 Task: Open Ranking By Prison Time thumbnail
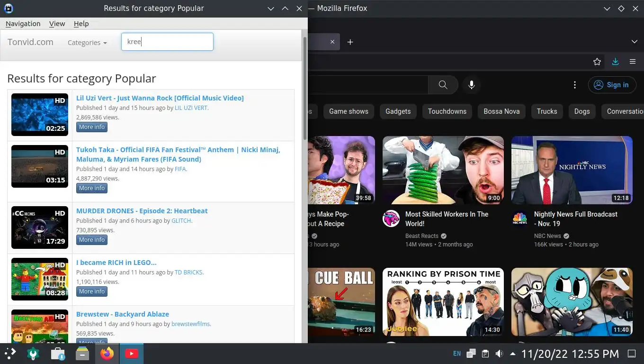tap(443, 302)
